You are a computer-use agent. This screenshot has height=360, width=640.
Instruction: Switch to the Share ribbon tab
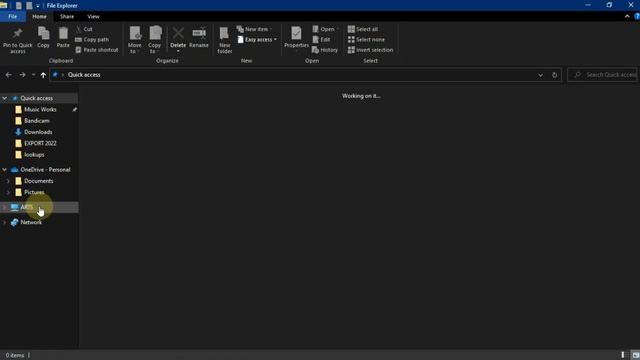point(67,16)
